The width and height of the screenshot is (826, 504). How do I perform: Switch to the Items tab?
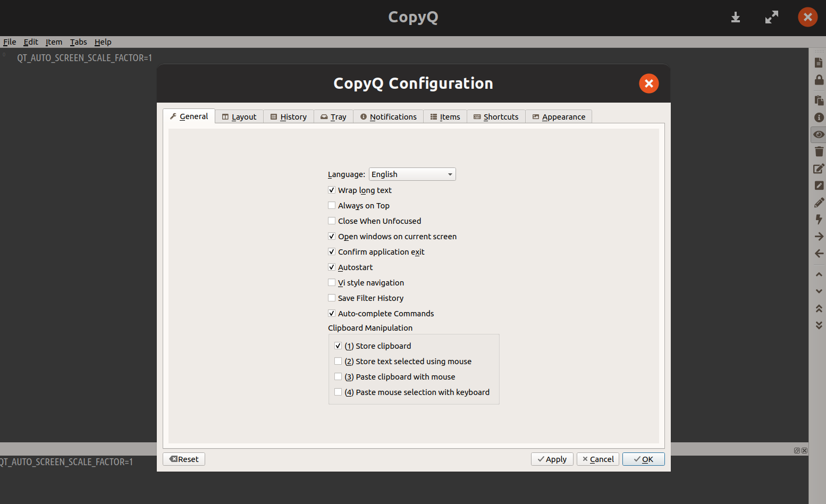tap(445, 117)
